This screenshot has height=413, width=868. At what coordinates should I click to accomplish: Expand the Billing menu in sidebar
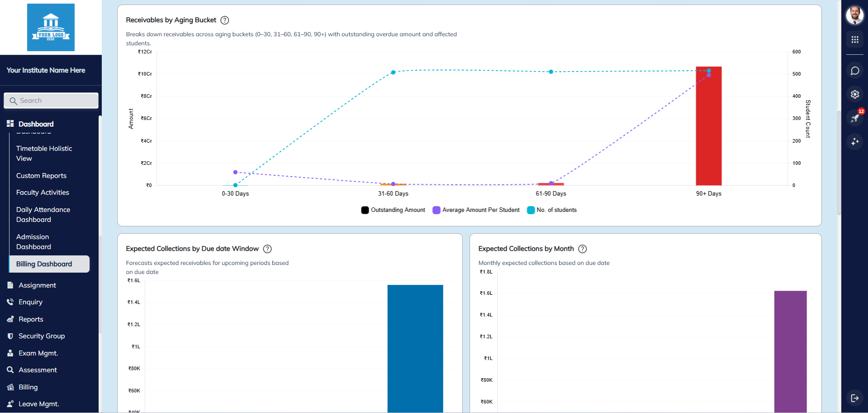[28, 387]
